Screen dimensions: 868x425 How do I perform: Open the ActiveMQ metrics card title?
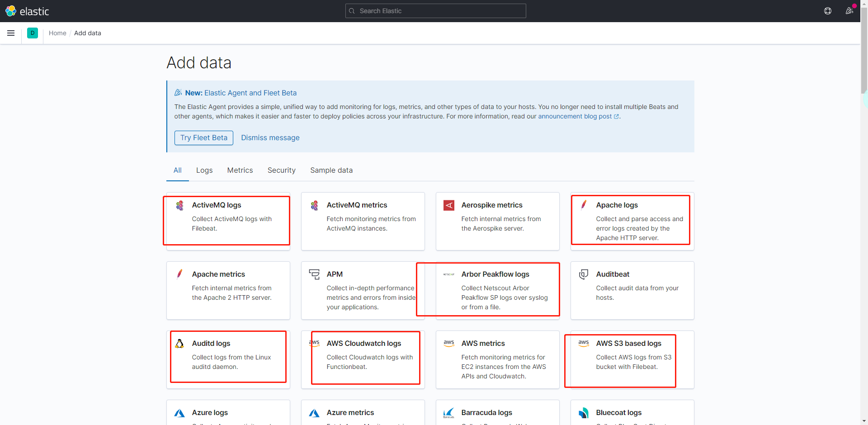(357, 205)
